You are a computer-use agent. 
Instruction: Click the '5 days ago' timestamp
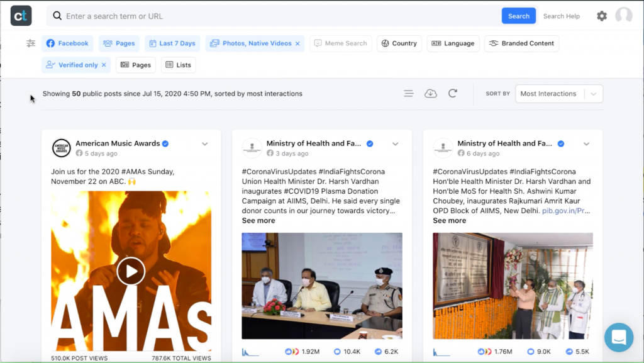(101, 154)
